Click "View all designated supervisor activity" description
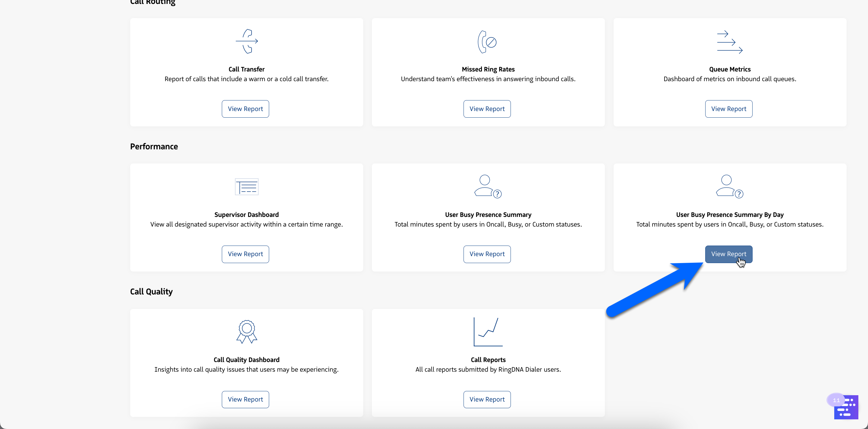 pos(246,224)
